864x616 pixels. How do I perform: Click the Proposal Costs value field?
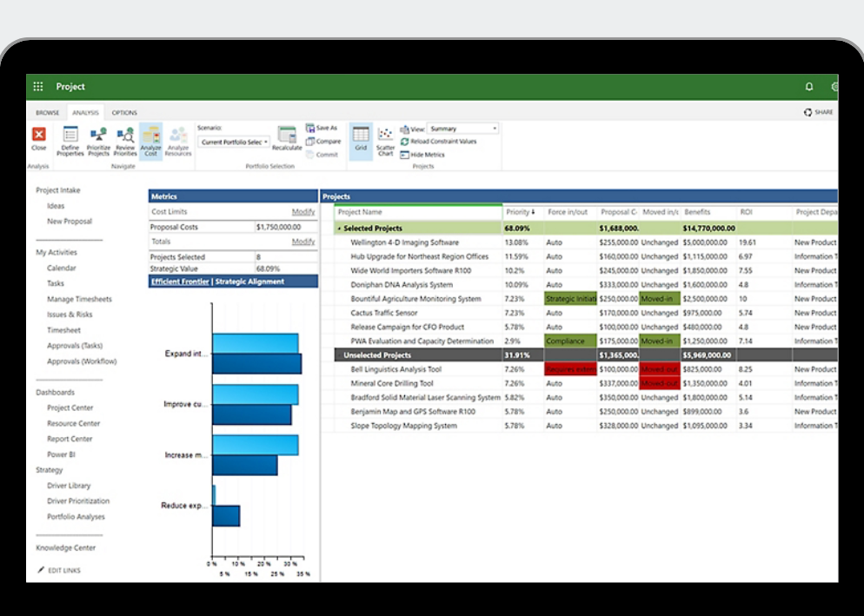tap(285, 227)
